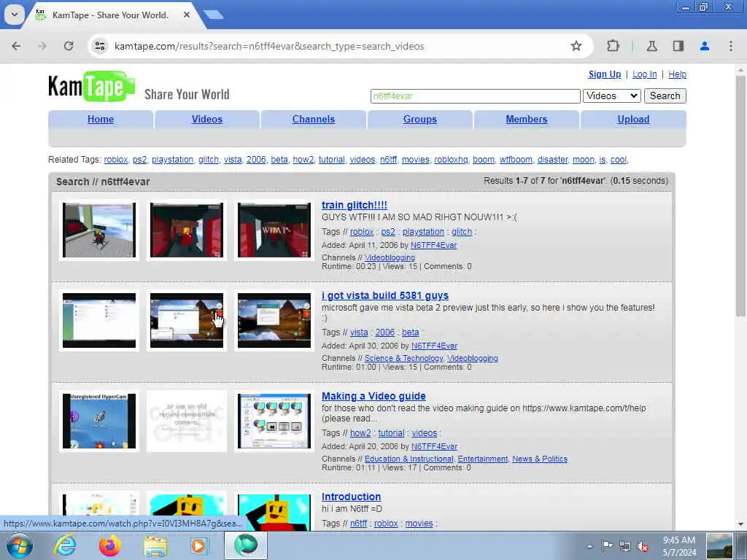Open News & Politics channel link
Viewport: 747px width, 560px height.
[540, 459]
